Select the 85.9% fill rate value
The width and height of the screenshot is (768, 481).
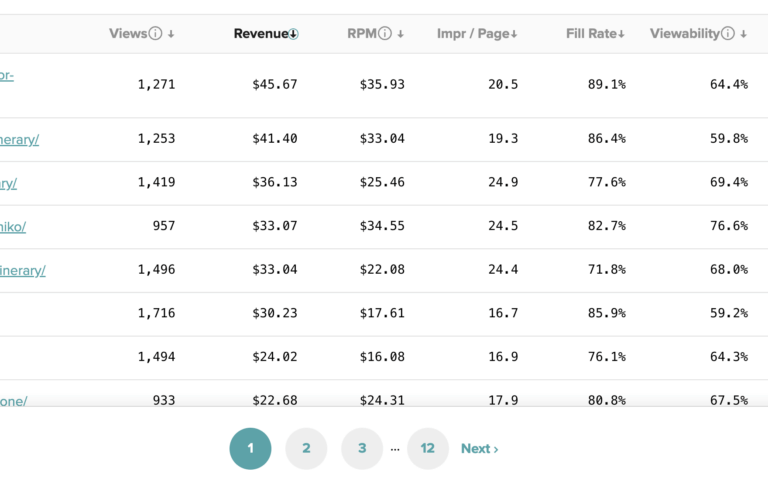pos(607,313)
